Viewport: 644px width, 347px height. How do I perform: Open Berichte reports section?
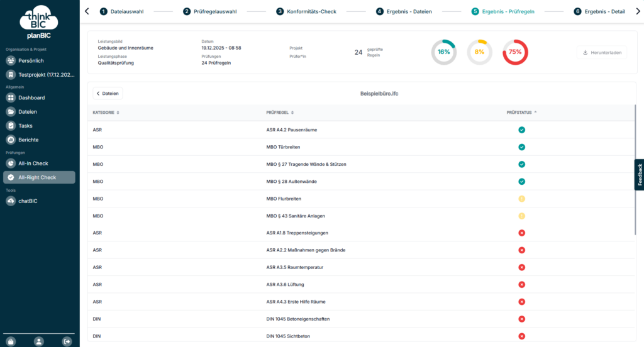[28, 140]
